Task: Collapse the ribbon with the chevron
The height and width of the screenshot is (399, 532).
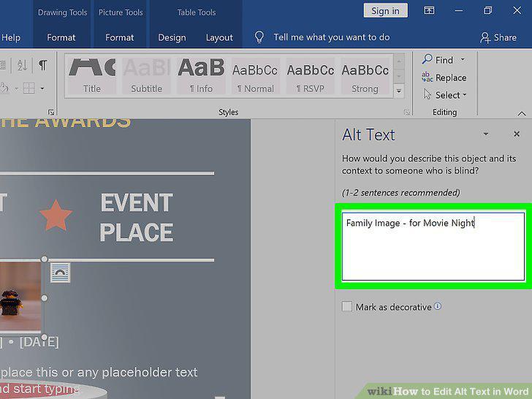Action: pyautogui.click(x=522, y=114)
